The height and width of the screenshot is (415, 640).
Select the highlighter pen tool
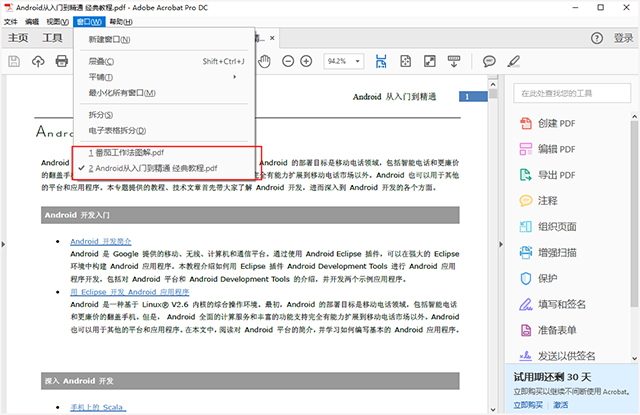(513, 62)
